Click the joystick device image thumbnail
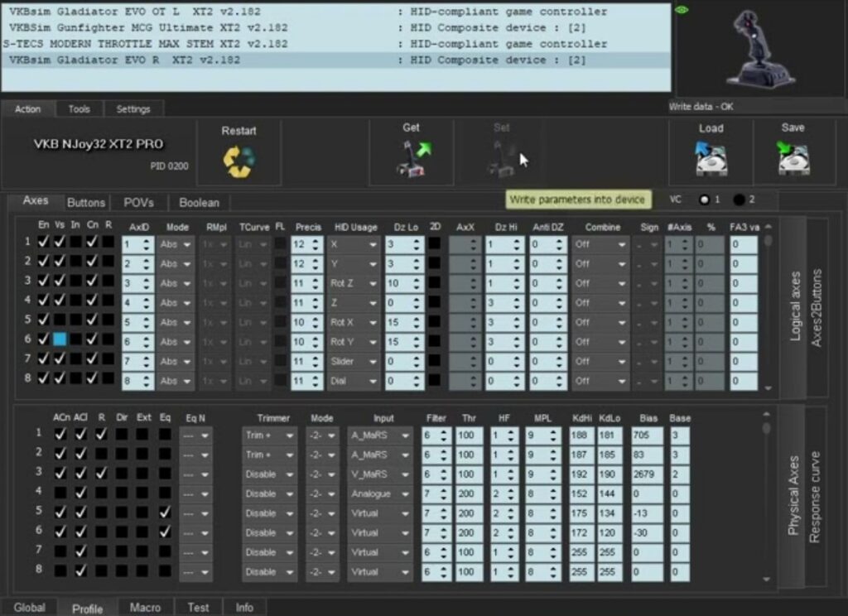 click(x=759, y=49)
